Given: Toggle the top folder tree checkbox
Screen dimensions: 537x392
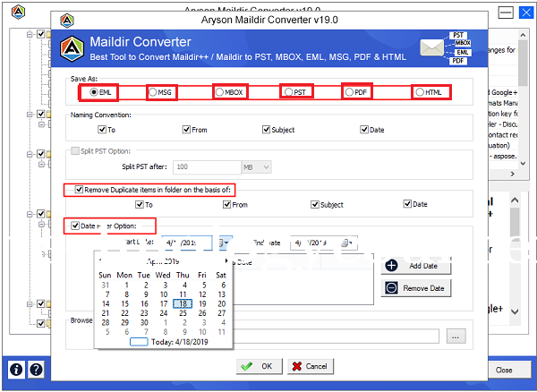Looking at the screenshot, I should coord(41,34).
